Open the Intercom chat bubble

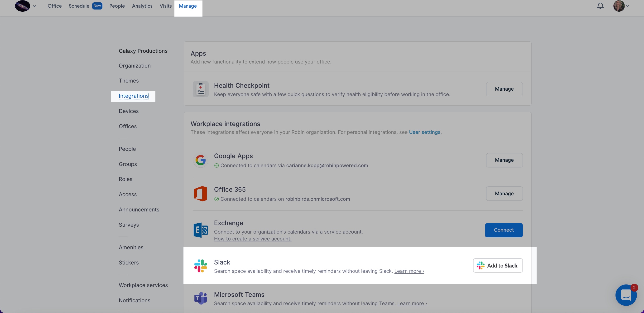click(626, 295)
